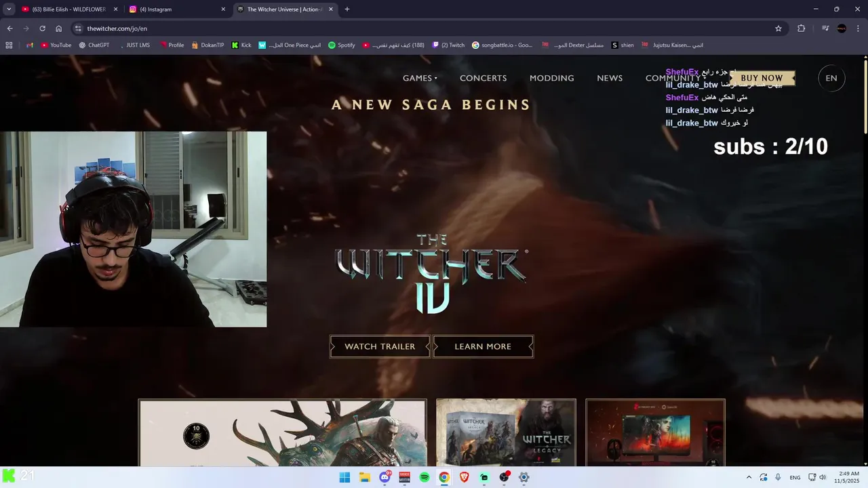Image resolution: width=868 pixels, height=488 pixels.
Task: Close the Instagram tab
Action: 223,9
